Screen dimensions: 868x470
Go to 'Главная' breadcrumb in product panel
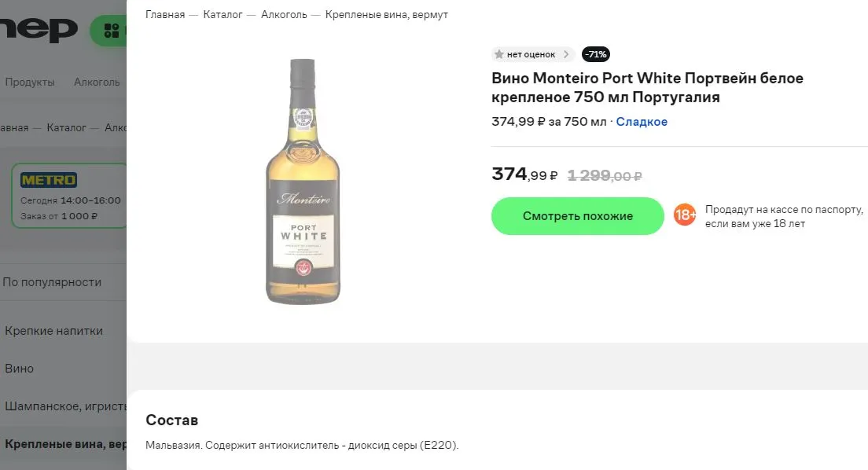point(165,15)
